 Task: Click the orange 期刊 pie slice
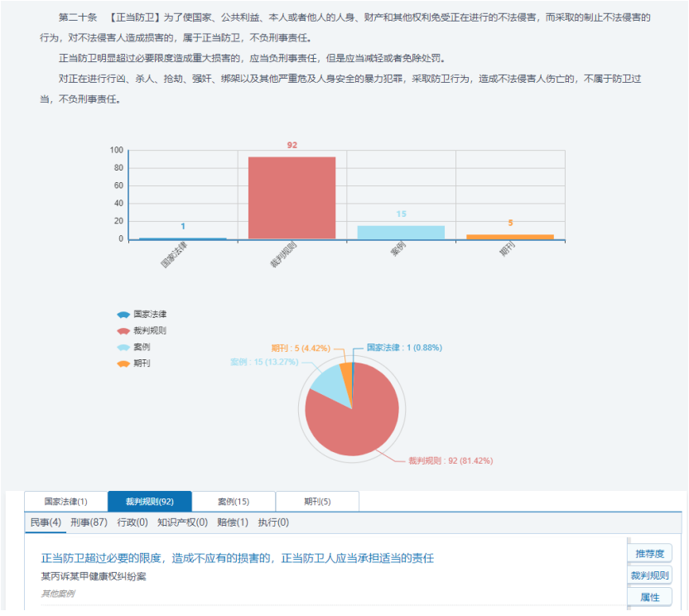pyautogui.click(x=347, y=376)
